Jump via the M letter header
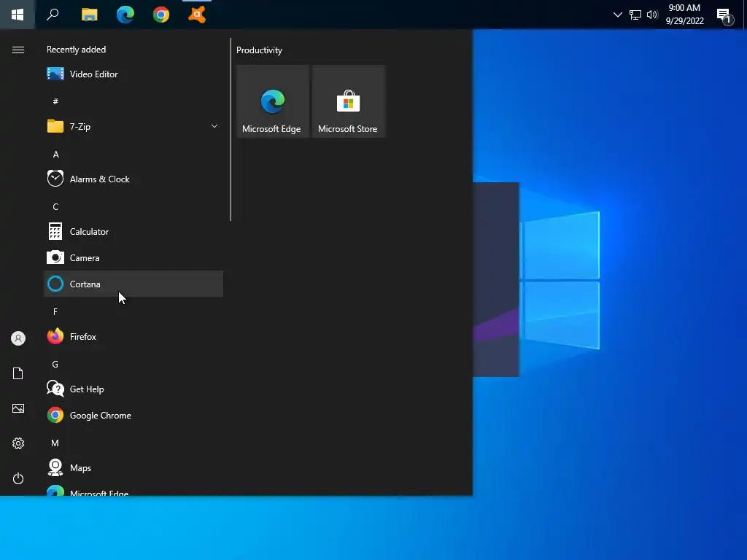This screenshot has width=747, height=560. tap(55, 443)
